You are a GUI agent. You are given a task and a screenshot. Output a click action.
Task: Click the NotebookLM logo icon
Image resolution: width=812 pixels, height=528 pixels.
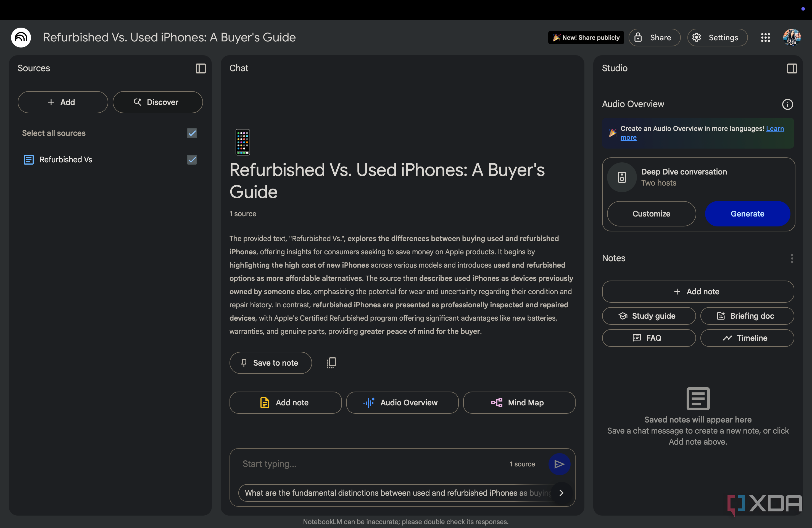(21, 38)
